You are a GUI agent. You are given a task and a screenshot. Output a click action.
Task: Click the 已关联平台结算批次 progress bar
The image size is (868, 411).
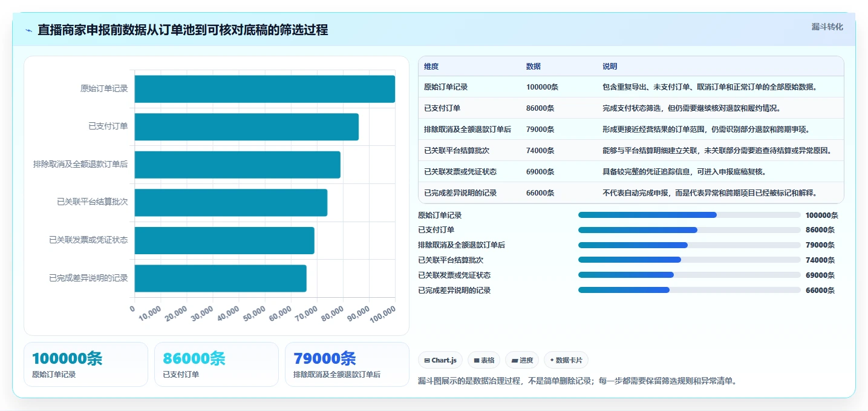point(690,260)
